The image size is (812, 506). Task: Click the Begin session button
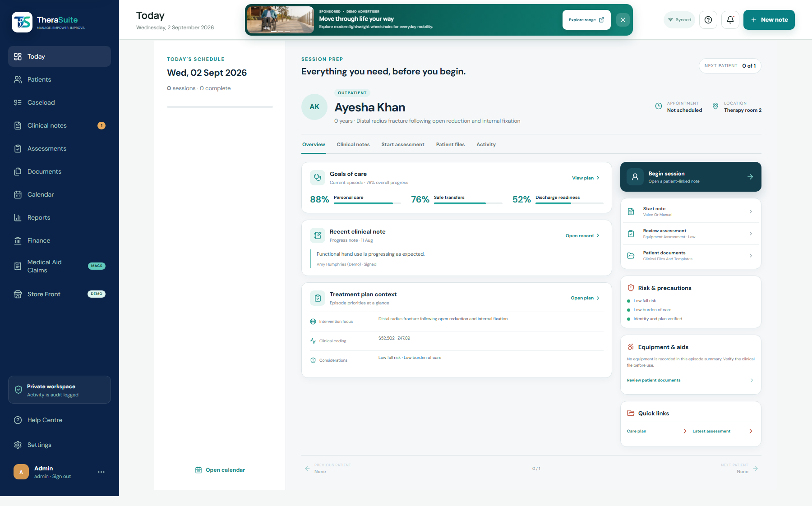pyautogui.click(x=691, y=177)
